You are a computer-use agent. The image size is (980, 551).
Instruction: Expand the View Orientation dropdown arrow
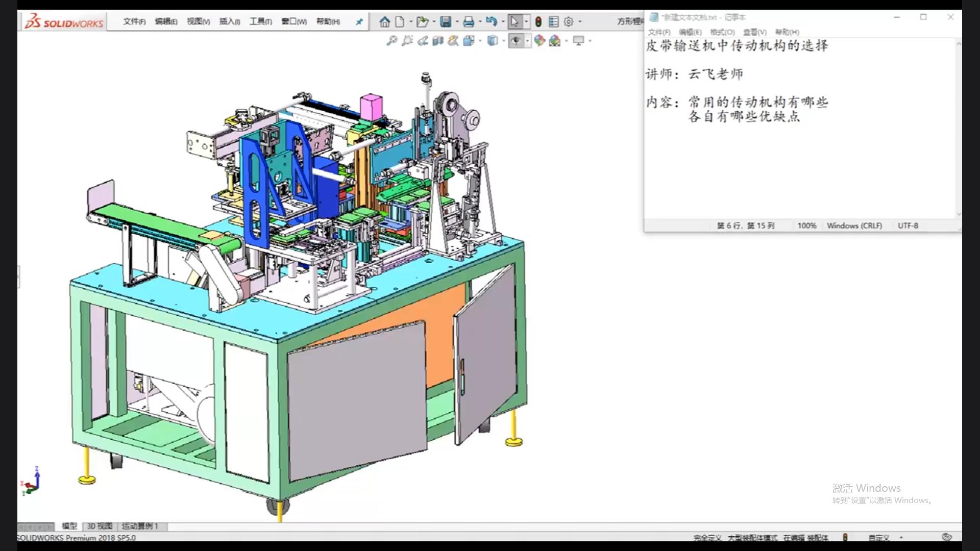[480, 40]
